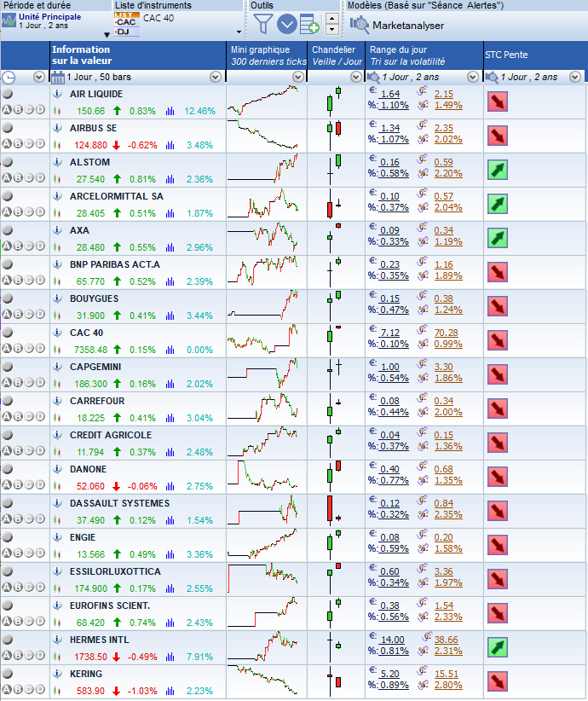Click the blue circular checkmark tool
Screen dimensions: 588x701
point(287,24)
